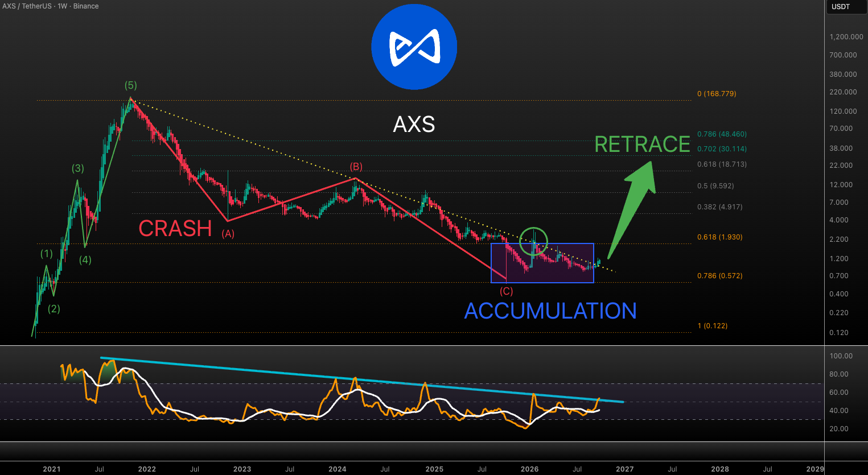The image size is (868, 475).
Task: Click 60.00 on the RSI scale
Action: pos(839,393)
